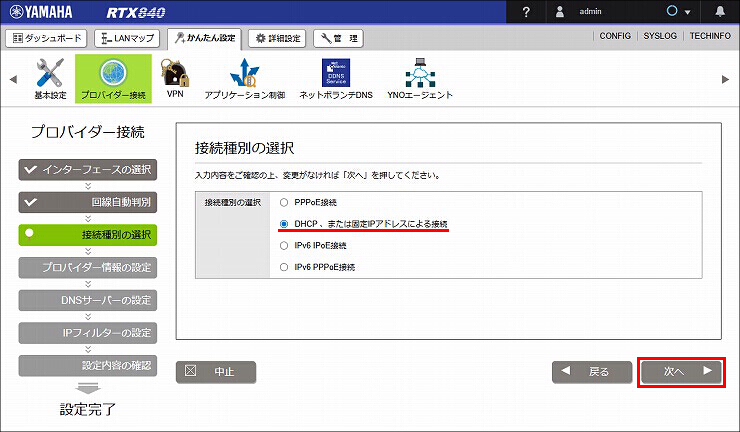
Task: Open アプリケーション制御 arrows icon
Action: pyautogui.click(x=244, y=78)
